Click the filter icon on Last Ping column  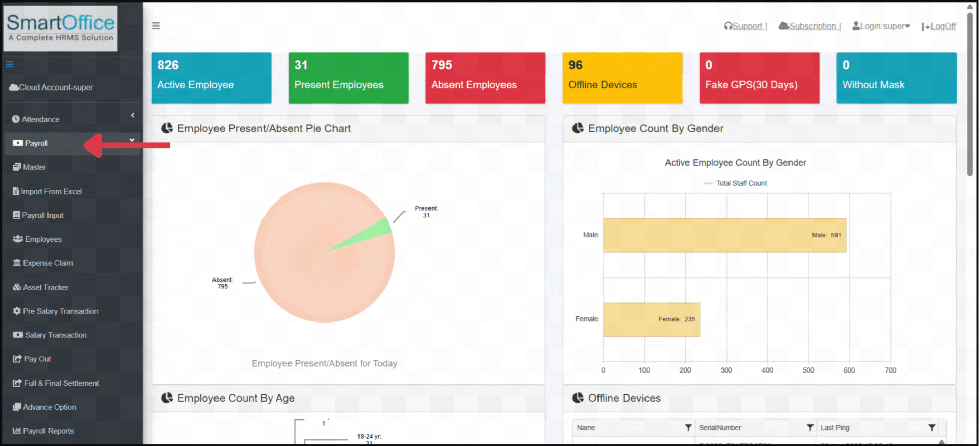coord(931,428)
